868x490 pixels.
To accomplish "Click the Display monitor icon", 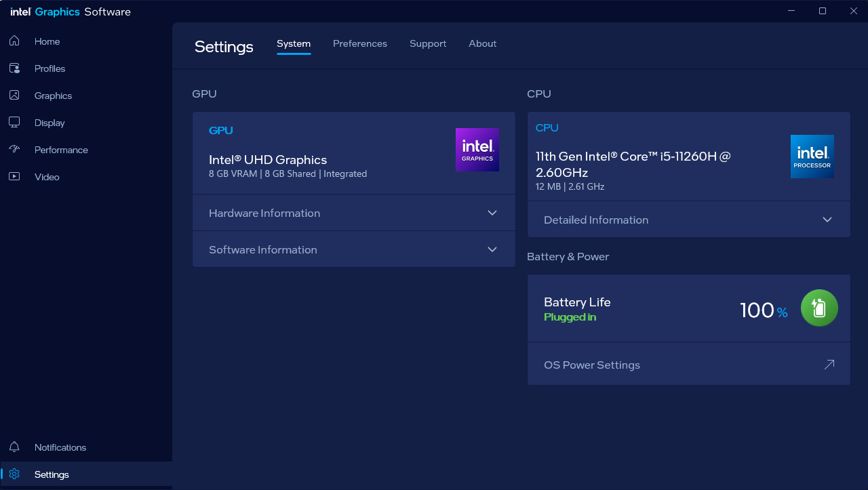I will tap(14, 123).
